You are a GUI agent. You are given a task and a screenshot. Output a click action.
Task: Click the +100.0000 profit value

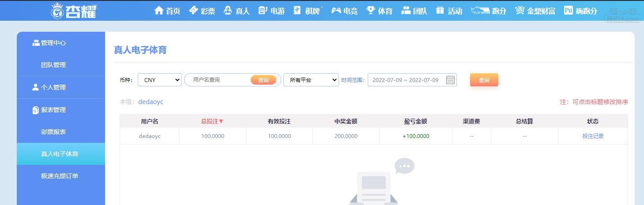tap(416, 136)
